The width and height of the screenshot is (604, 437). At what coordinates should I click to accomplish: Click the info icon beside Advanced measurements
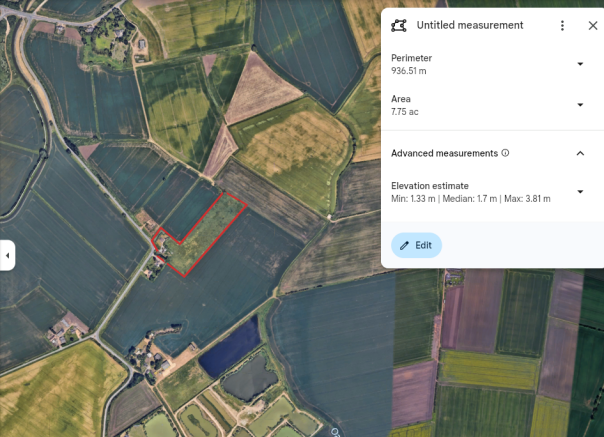tap(505, 153)
